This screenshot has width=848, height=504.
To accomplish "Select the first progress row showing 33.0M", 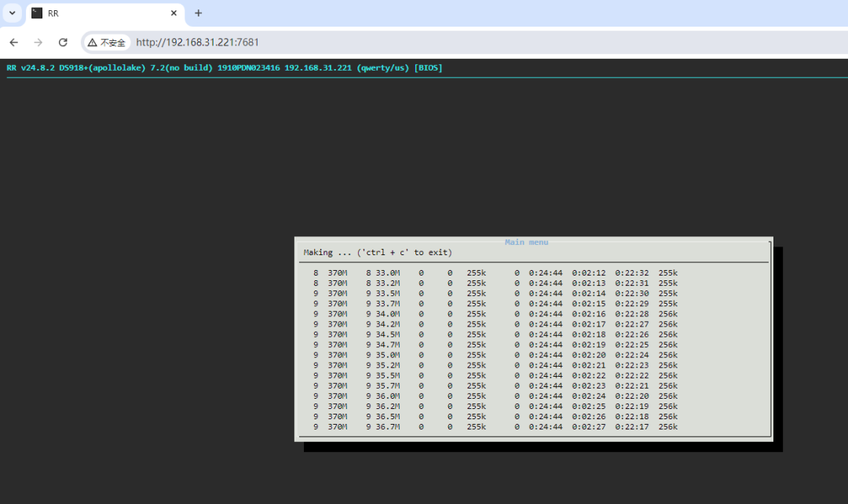I will point(495,272).
